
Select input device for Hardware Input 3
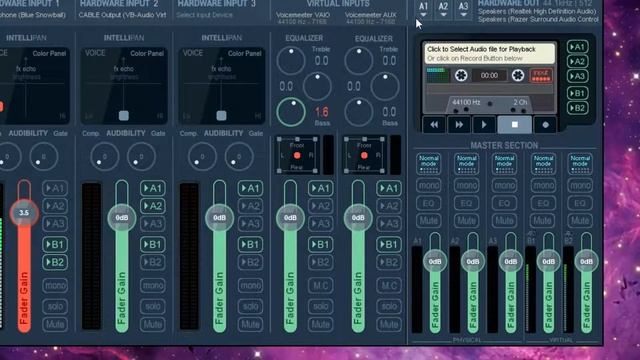204,15
